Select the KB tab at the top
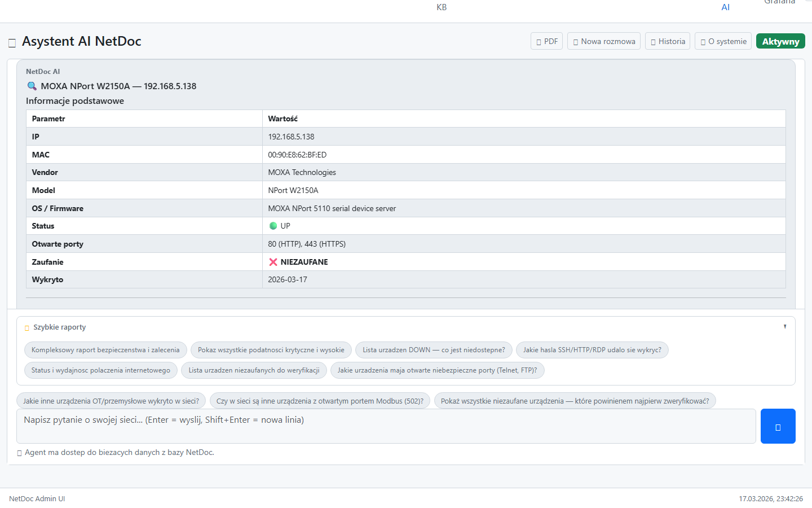Image resolution: width=812 pixels, height=508 pixels. pyautogui.click(x=442, y=7)
